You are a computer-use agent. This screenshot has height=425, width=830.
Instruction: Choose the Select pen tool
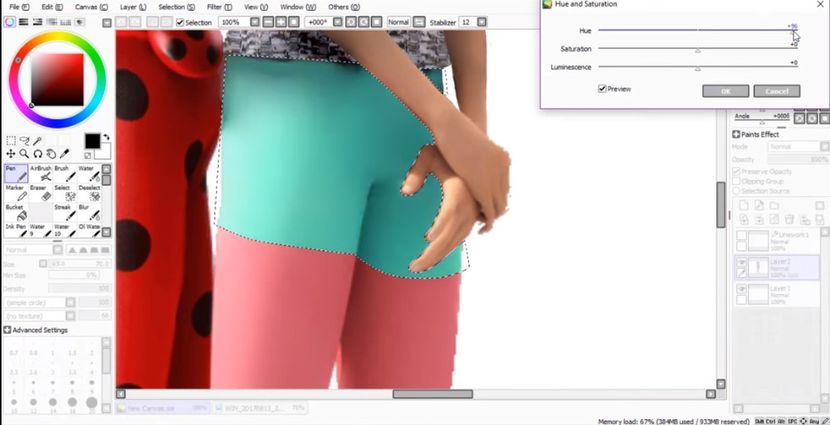(65, 193)
